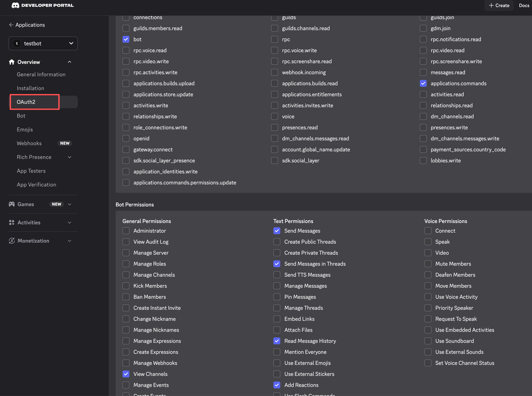Enable the Speak voice permission
The height and width of the screenshot is (396, 532).
pos(428,242)
